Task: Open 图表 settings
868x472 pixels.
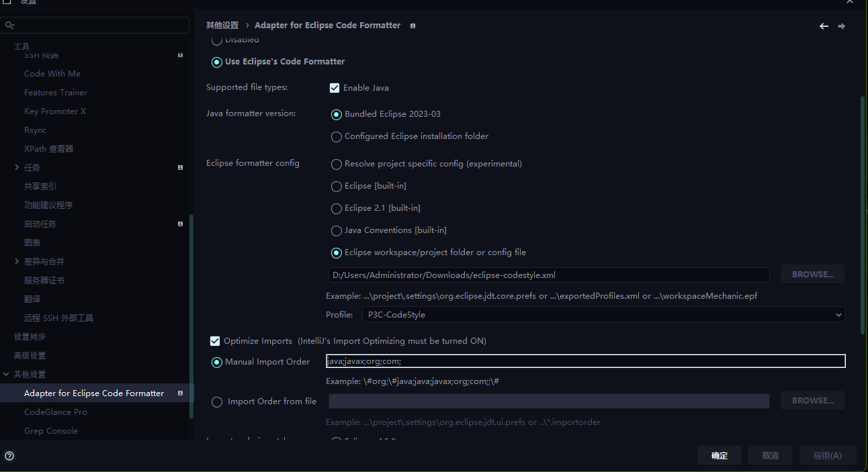Action: click(x=32, y=243)
